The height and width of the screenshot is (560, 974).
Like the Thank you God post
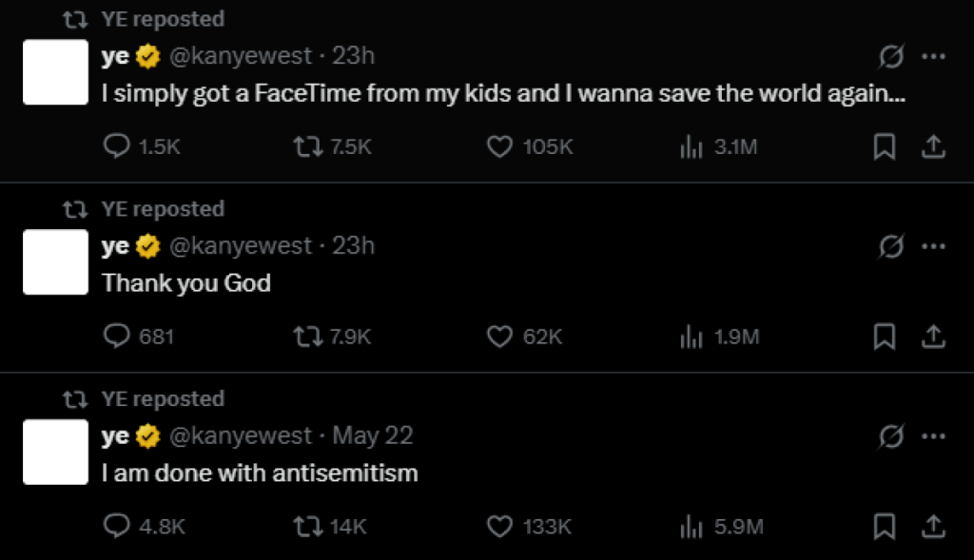[x=500, y=337]
